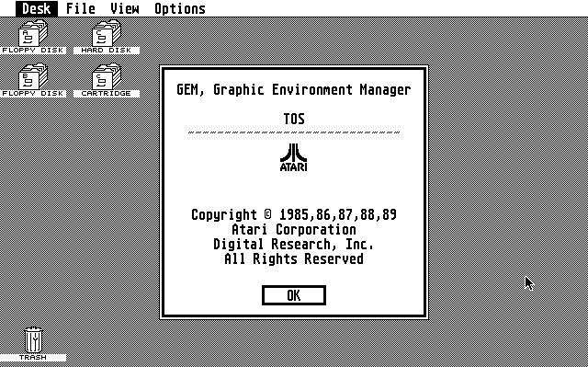The image size is (588, 367).
Task: Click the TOS text in the dialog
Action: 294,119
